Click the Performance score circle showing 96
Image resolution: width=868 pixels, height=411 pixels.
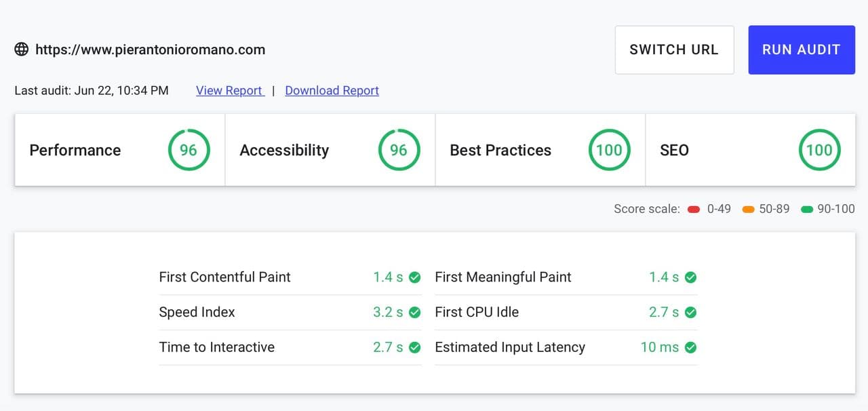point(189,150)
